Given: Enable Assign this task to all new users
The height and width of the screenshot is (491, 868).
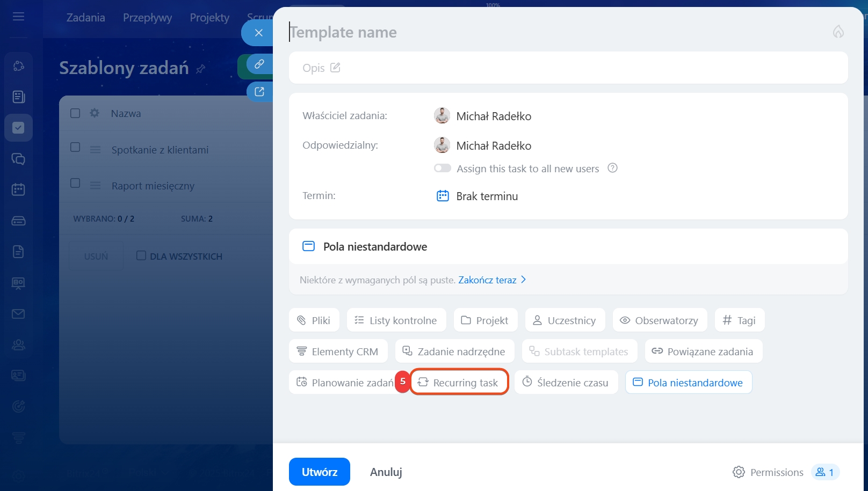Looking at the screenshot, I should [443, 168].
